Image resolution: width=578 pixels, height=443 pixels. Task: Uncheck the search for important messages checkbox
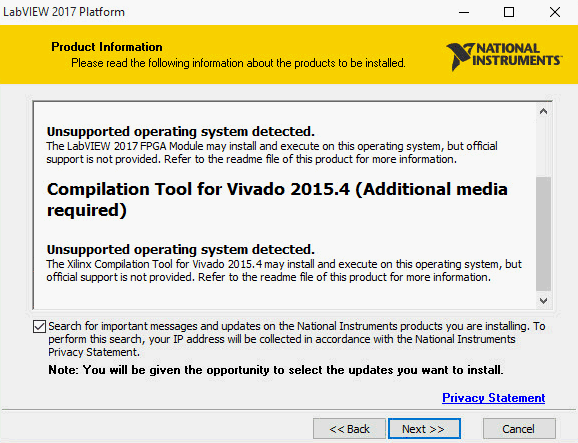(39, 327)
